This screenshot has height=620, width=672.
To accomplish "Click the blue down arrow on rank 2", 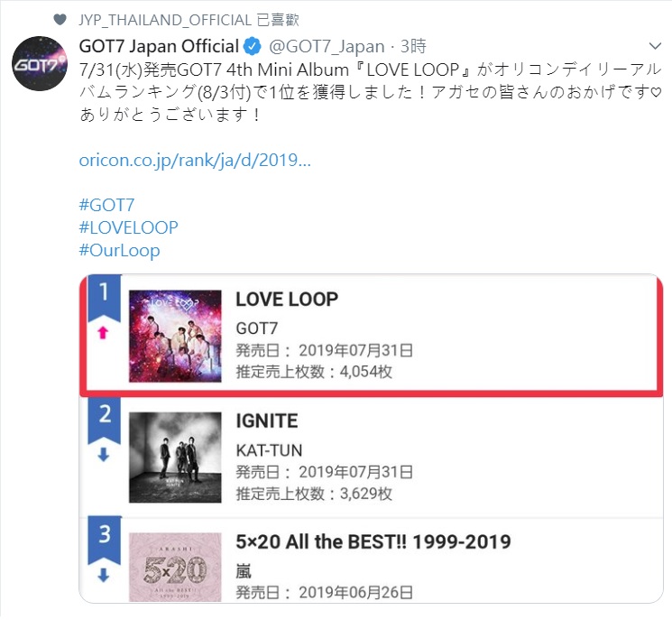I will [x=103, y=456].
